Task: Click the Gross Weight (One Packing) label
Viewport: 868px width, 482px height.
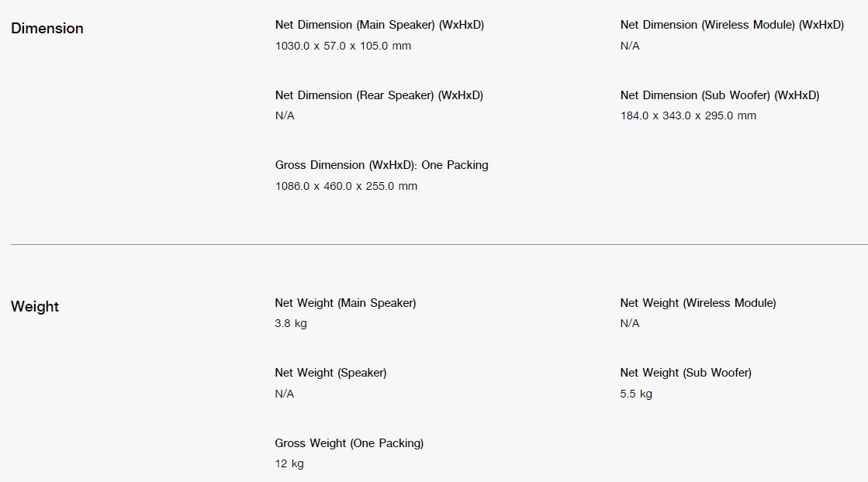Action: [349, 442]
